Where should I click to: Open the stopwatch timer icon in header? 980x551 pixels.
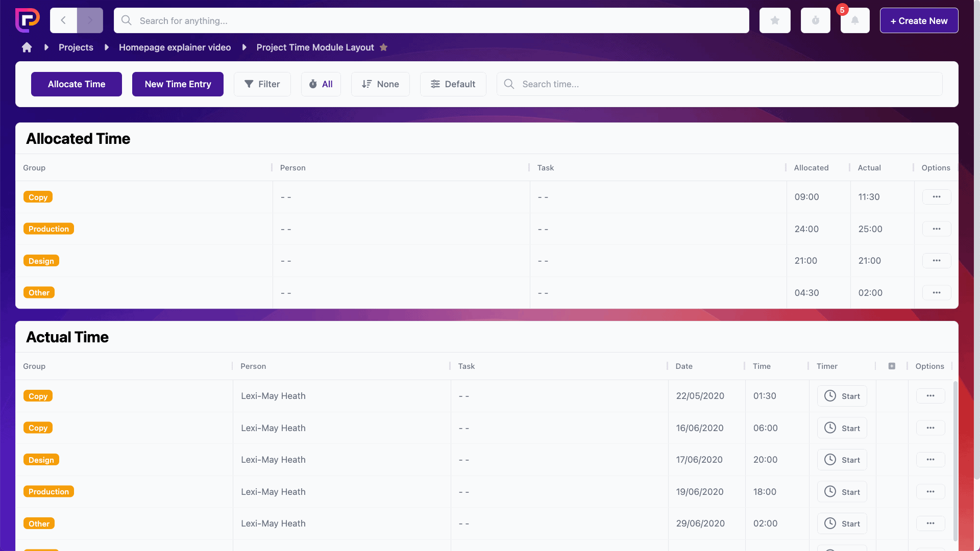[x=815, y=20]
